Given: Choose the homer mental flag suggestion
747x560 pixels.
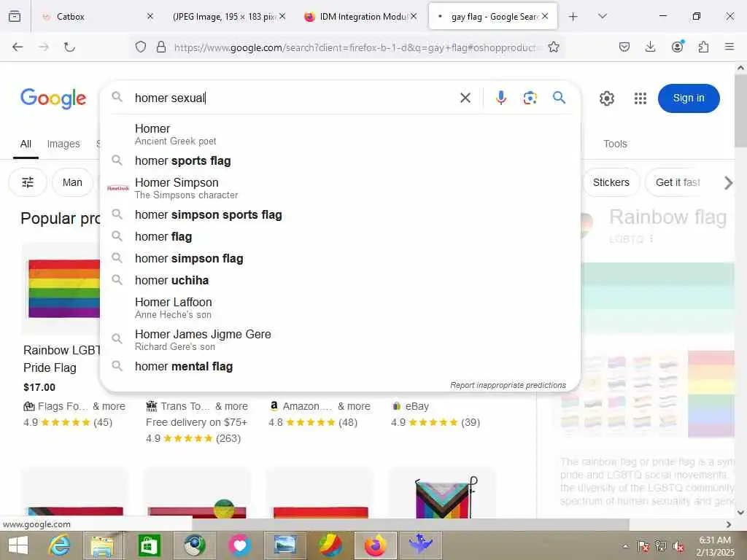Looking at the screenshot, I should pos(340,367).
